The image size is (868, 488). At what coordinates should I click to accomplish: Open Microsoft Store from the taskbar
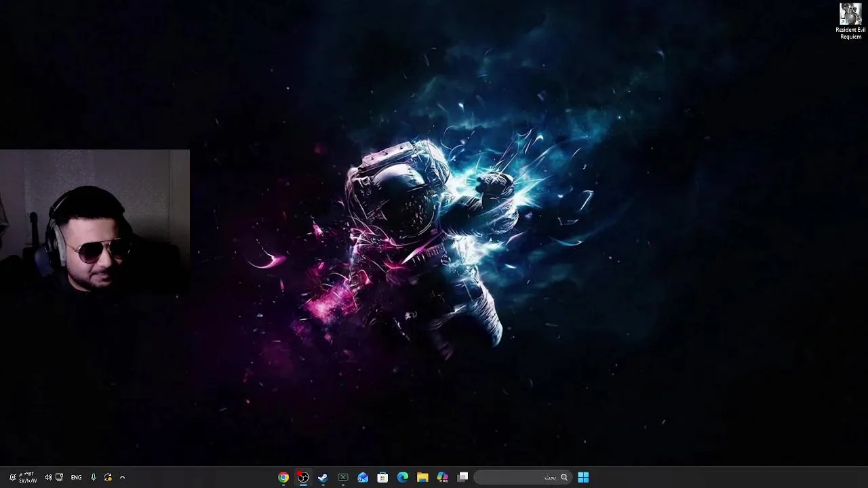tap(382, 477)
